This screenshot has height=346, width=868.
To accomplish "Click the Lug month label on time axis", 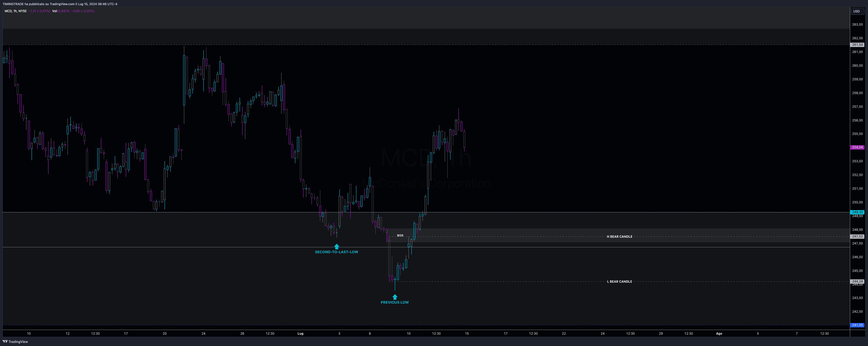I will 300,334.
